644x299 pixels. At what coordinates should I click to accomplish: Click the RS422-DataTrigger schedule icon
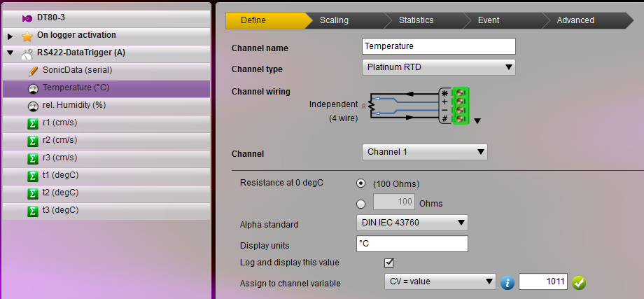click(x=27, y=53)
